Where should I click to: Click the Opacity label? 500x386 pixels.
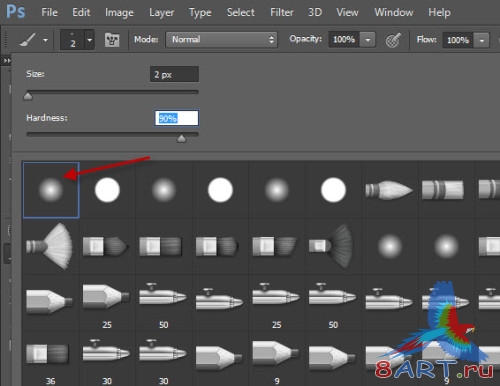pos(305,39)
